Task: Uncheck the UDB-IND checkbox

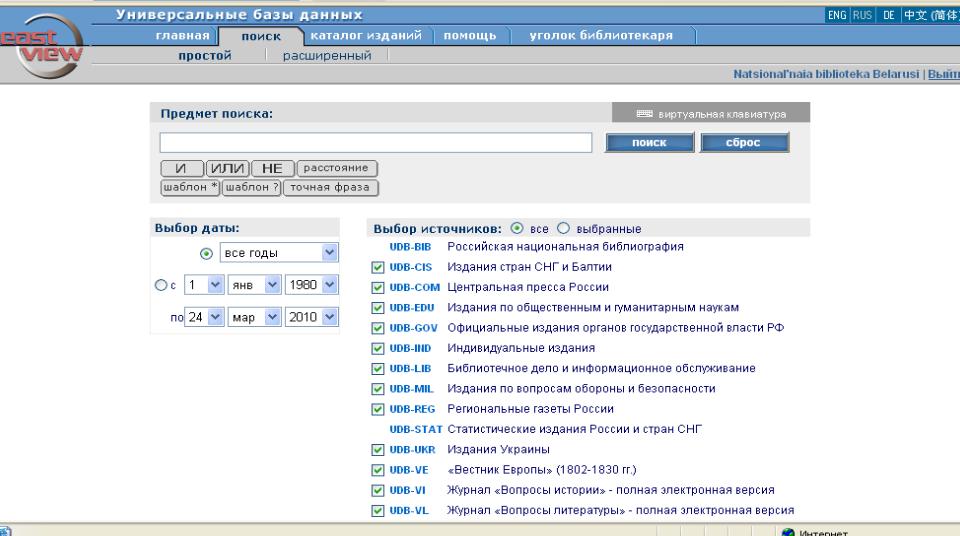Action: pyautogui.click(x=378, y=349)
